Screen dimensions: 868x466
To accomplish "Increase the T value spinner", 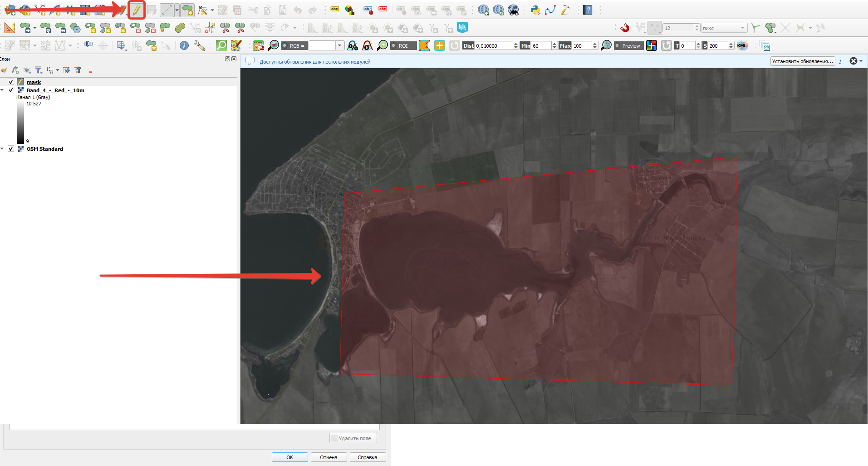I will 698,44.
